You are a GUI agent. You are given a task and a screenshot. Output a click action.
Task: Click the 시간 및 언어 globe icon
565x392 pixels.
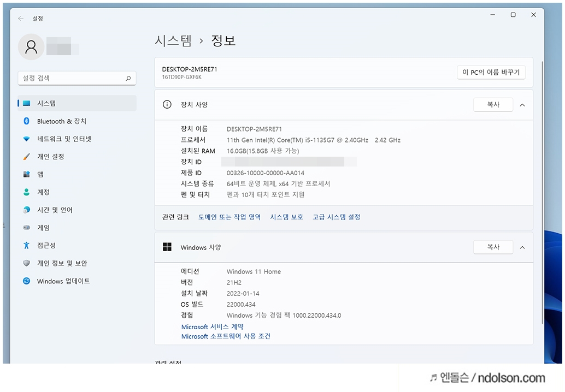(26, 210)
